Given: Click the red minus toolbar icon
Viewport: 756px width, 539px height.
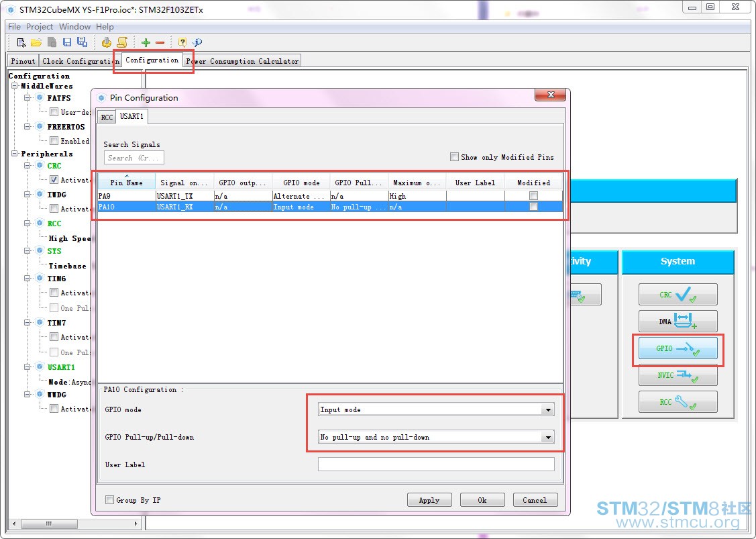Looking at the screenshot, I should click(160, 42).
